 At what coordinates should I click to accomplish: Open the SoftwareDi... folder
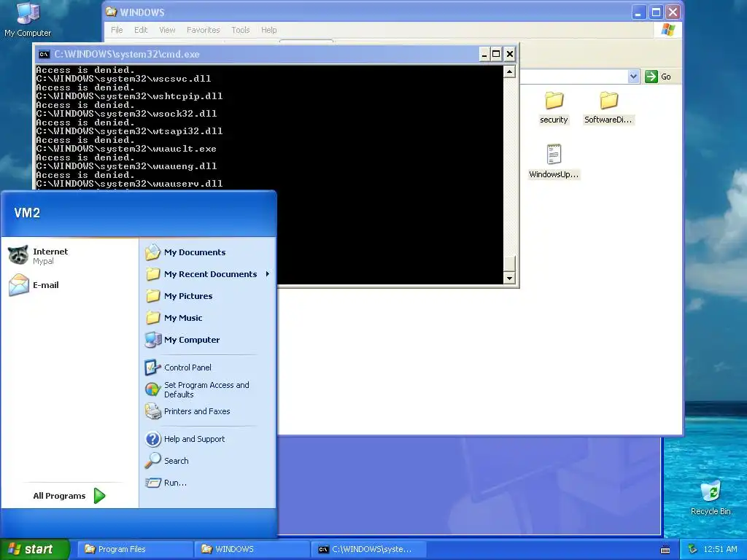(x=608, y=108)
